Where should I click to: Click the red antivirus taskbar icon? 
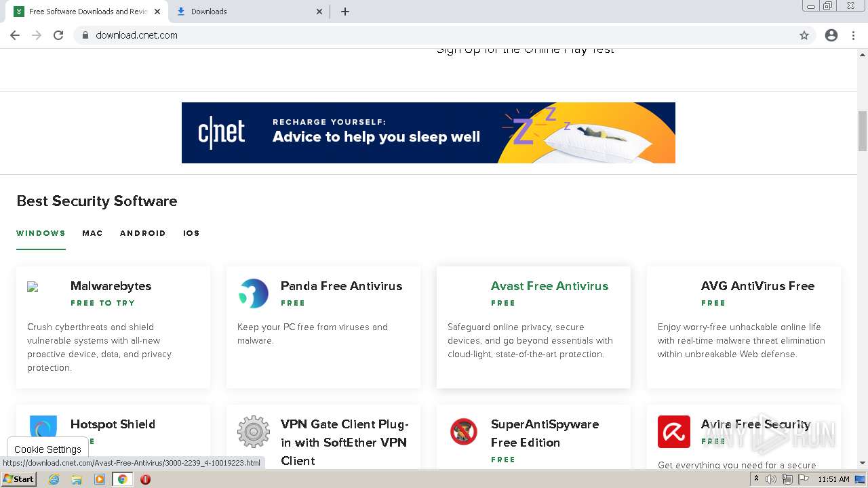(x=145, y=479)
